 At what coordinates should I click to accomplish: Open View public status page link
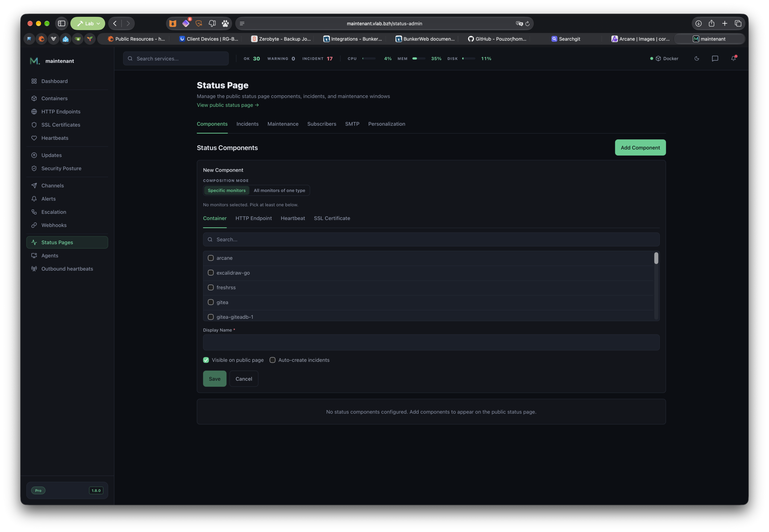coord(227,105)
